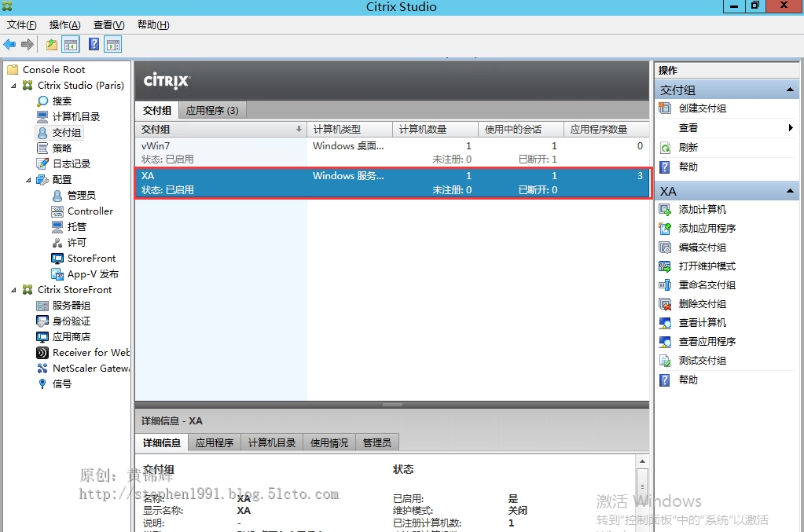Select the XA delivery group row
Viewport: 804px width, 532px height.
[x=392, y=182]
